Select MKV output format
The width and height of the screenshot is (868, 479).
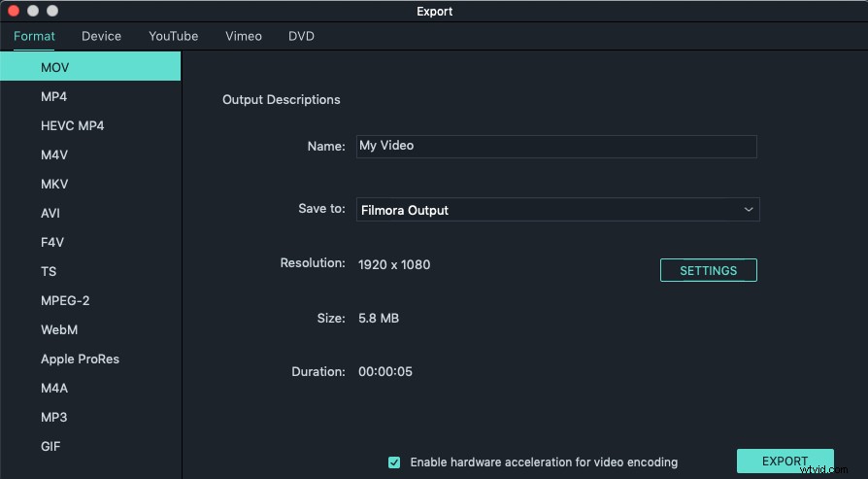(54, 185)
